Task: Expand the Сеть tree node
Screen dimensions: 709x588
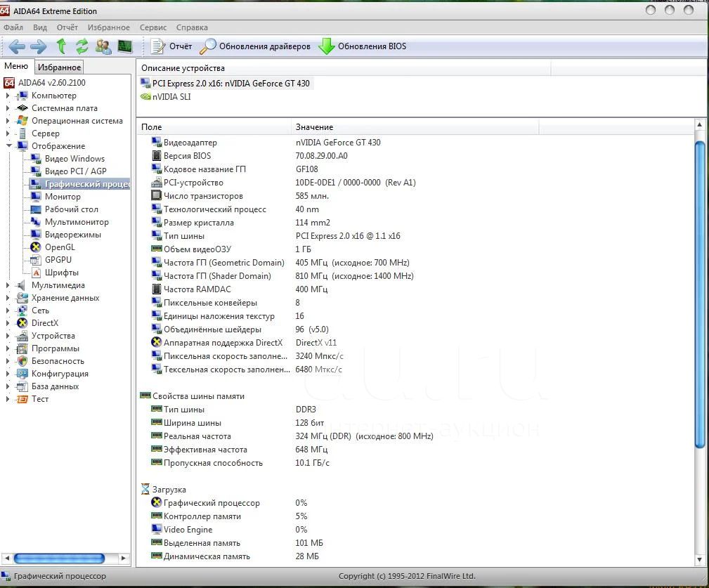Action: click(x=7, y=311)
